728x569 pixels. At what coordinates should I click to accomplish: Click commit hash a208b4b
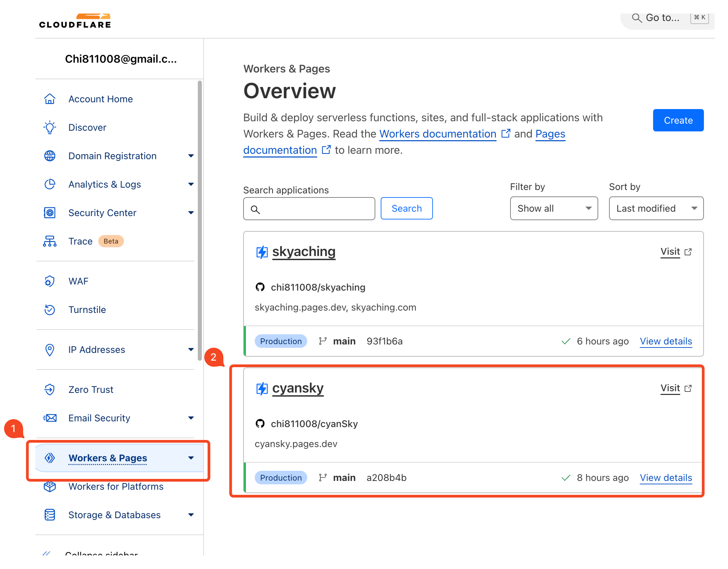(387, 478)
